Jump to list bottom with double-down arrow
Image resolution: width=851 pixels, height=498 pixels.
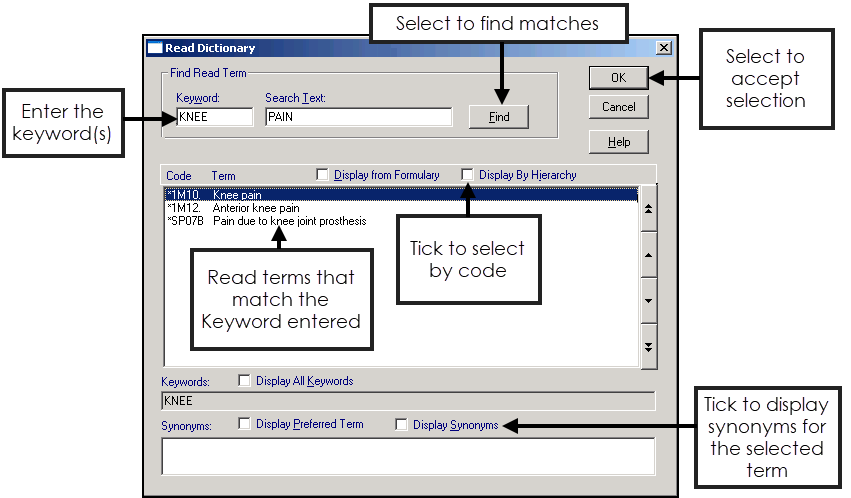[648, 347]
